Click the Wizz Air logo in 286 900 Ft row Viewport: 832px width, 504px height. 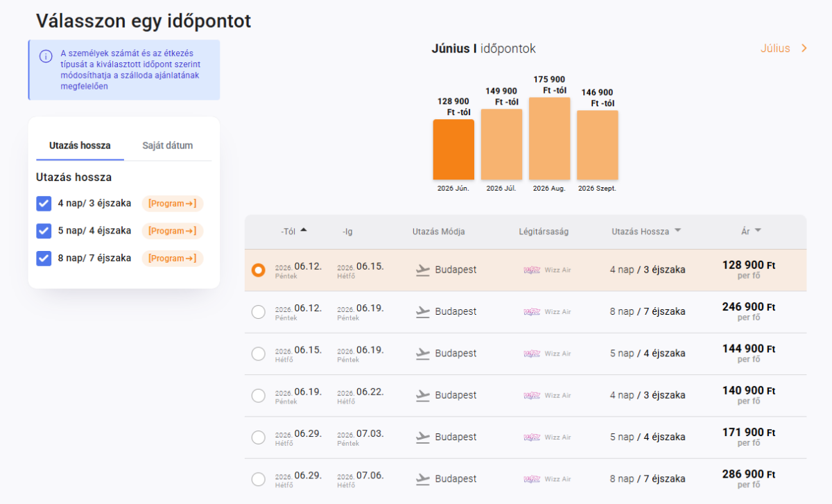532,479
